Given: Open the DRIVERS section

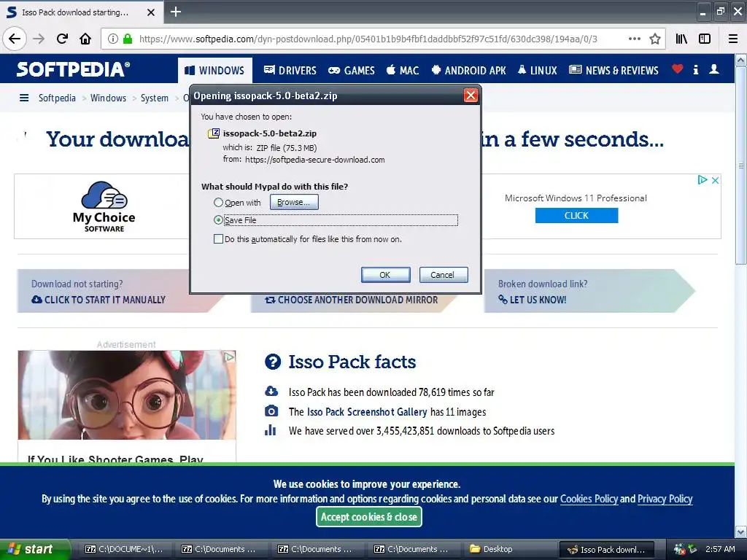Looking at the screenshot, I should tap(290, 71).
